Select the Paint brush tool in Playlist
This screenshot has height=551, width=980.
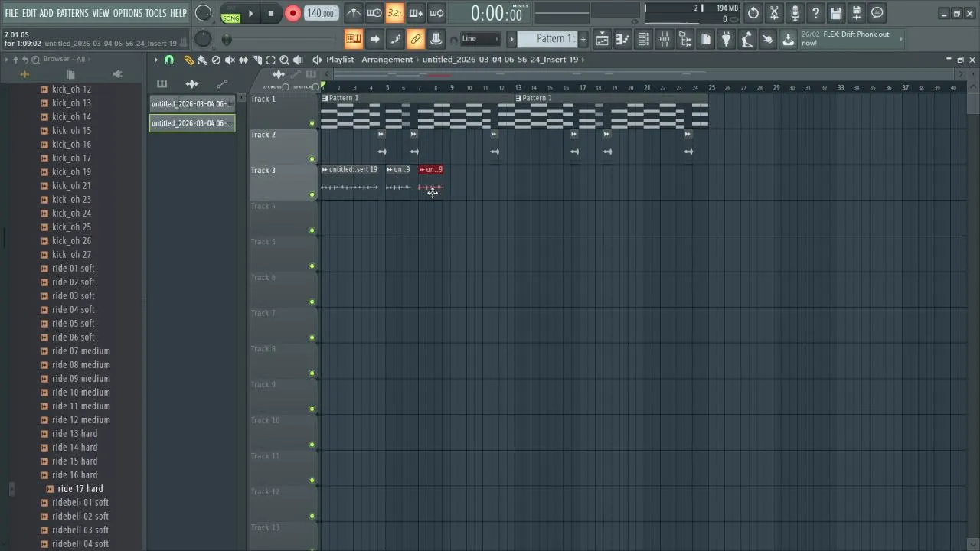click(x=202, y=60)
